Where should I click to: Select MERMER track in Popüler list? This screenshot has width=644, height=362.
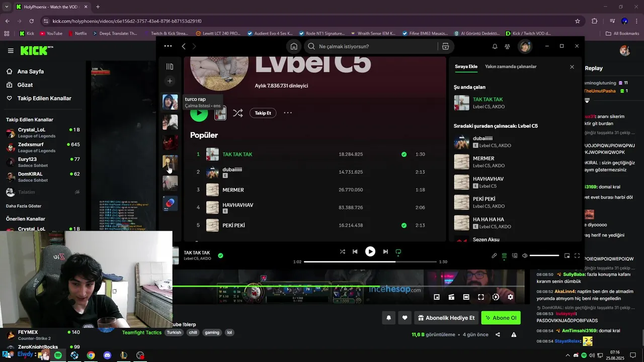point(233,190)
